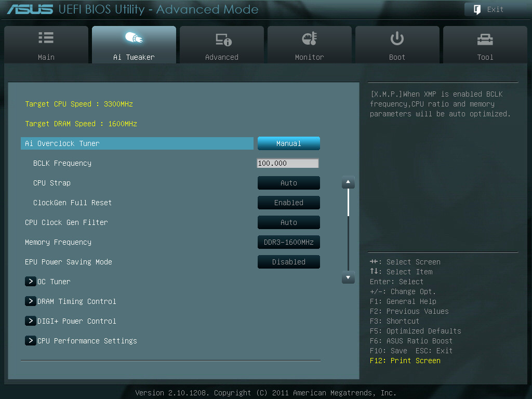This screenshot has height=399, width=532.
Task: Click the F1: General Help hint
Action: click(x=403, y=301)
